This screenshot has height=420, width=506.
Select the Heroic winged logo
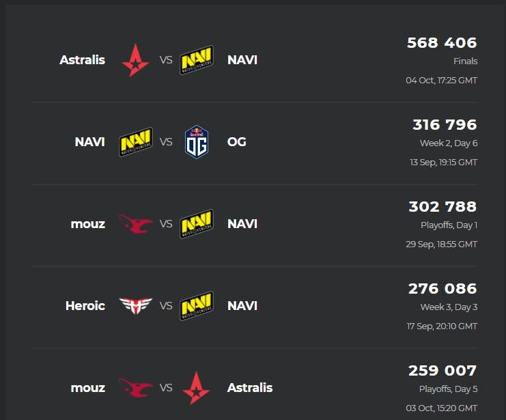point(135,306)
